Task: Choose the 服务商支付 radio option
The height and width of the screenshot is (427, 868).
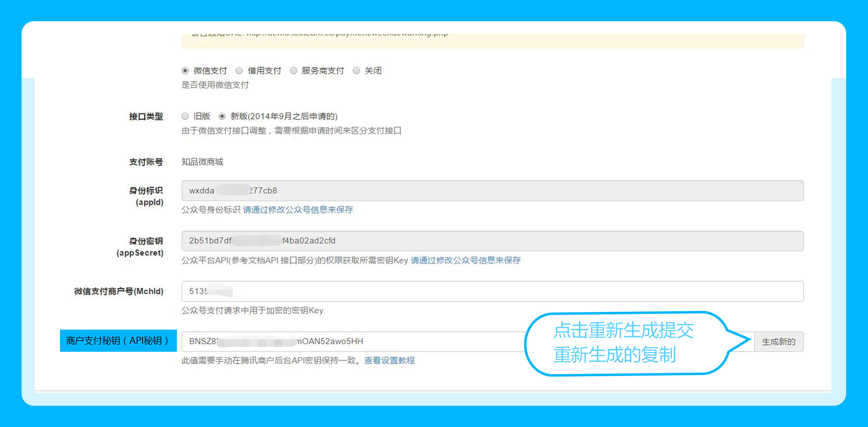Action: pyautogui.click(x=294, y=71)
